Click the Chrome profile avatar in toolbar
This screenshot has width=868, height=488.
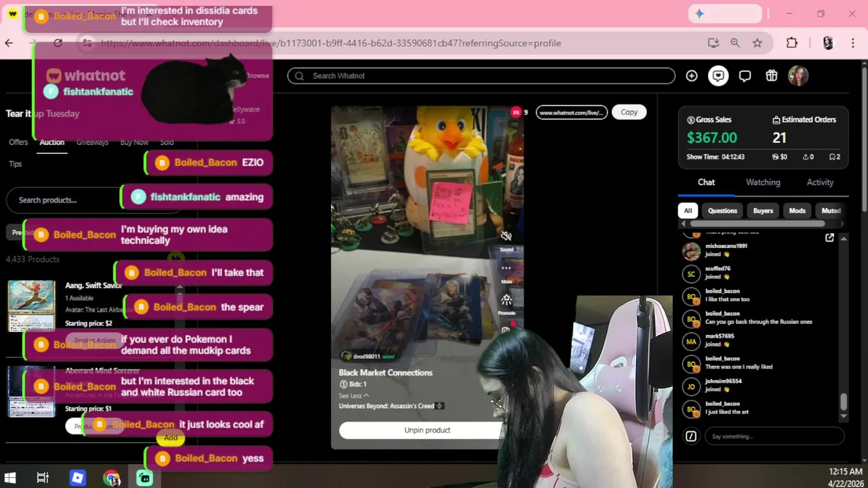(x=828, y=43)
